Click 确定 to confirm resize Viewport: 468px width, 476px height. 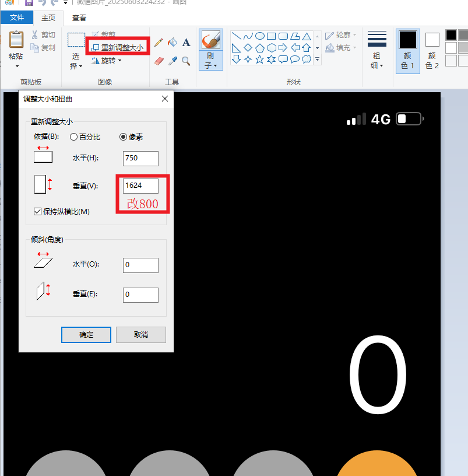point(86,334)
